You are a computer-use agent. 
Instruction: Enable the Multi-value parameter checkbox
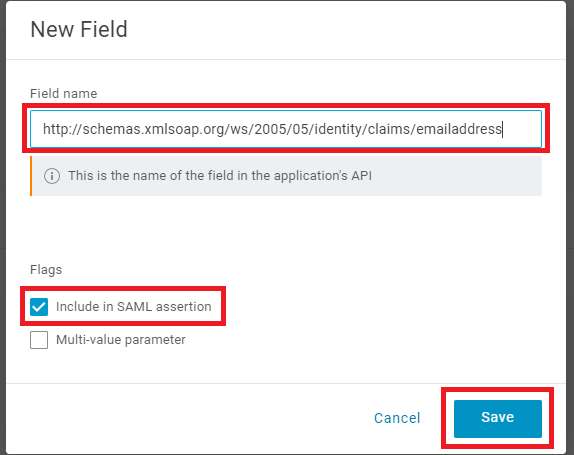[39, 340]
